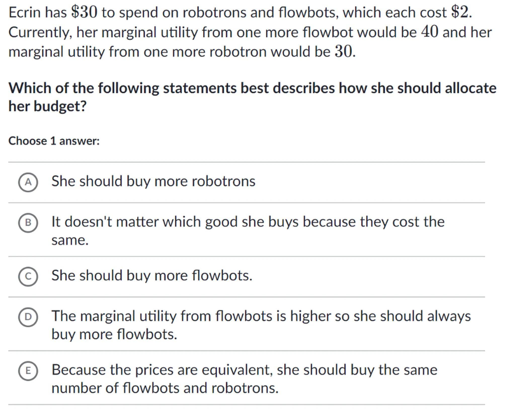This screenshot has width=515, height=420.
Task: Click the name "Ecrin" in the prompt
Action: click(x=24, y=12)
